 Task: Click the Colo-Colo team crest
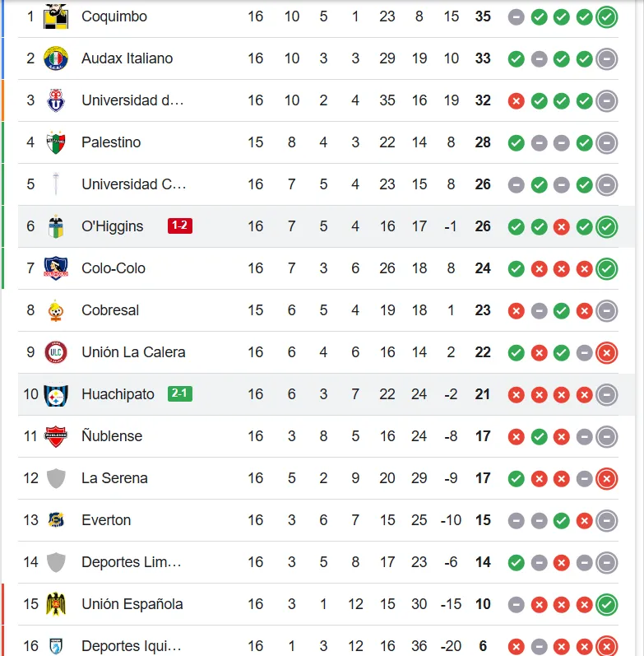point(56,268)
